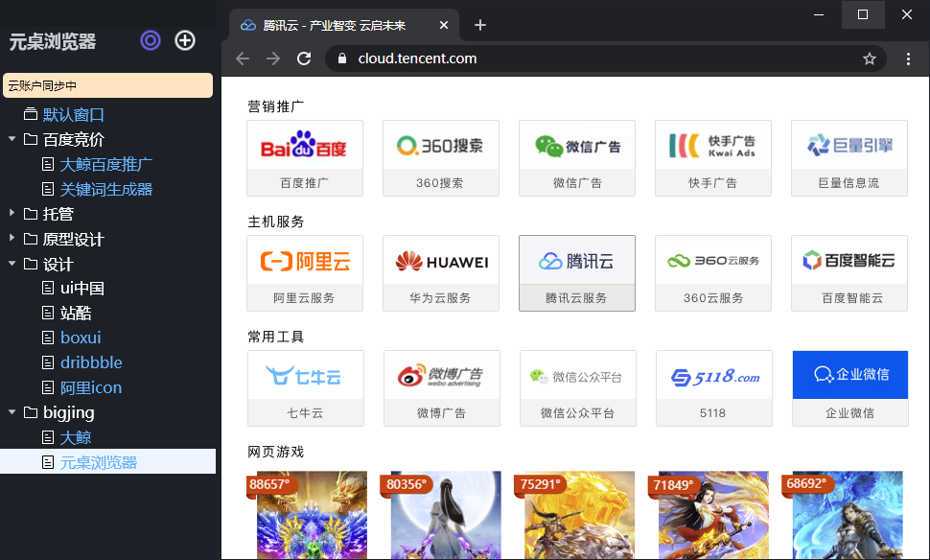
Task: Open the 阿里云服务 shortcut tile
Action: 305,273
